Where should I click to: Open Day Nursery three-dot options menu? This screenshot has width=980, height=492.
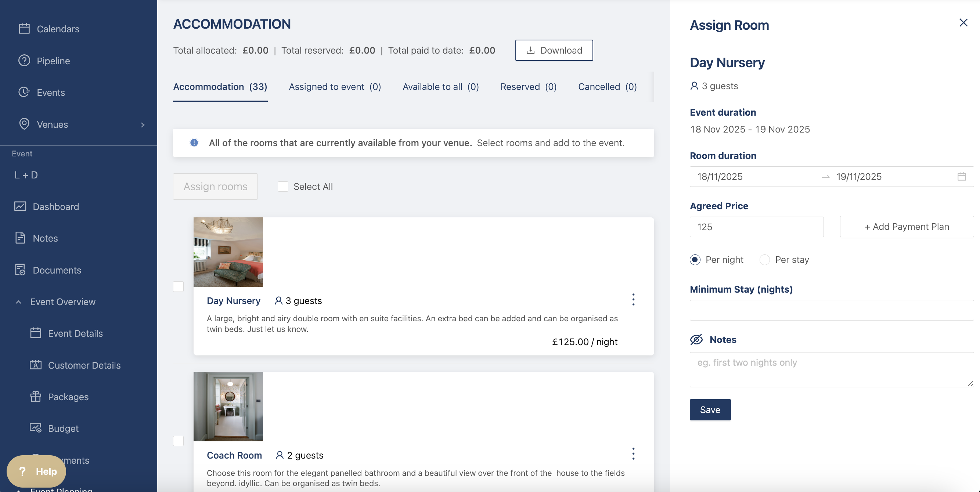[x=633, y=300]
